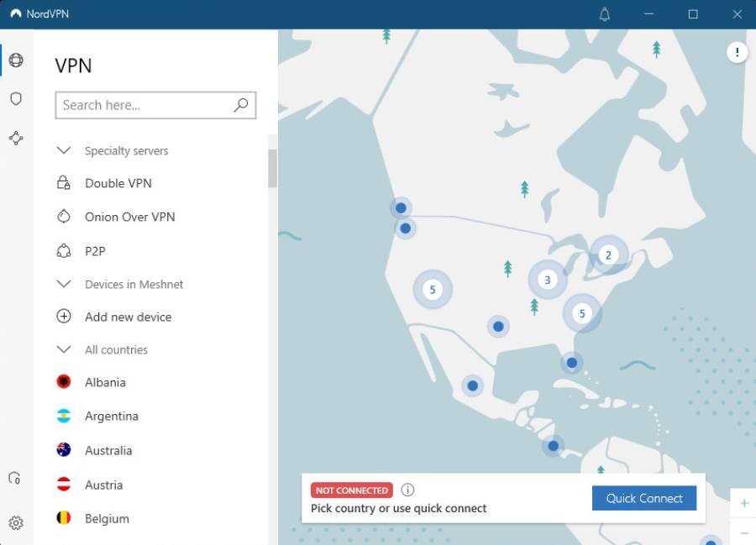Click the connection info icon next to NOT CONNECTED
The height and width of the screenshot is (545, 756).
(x=407, y=490)
